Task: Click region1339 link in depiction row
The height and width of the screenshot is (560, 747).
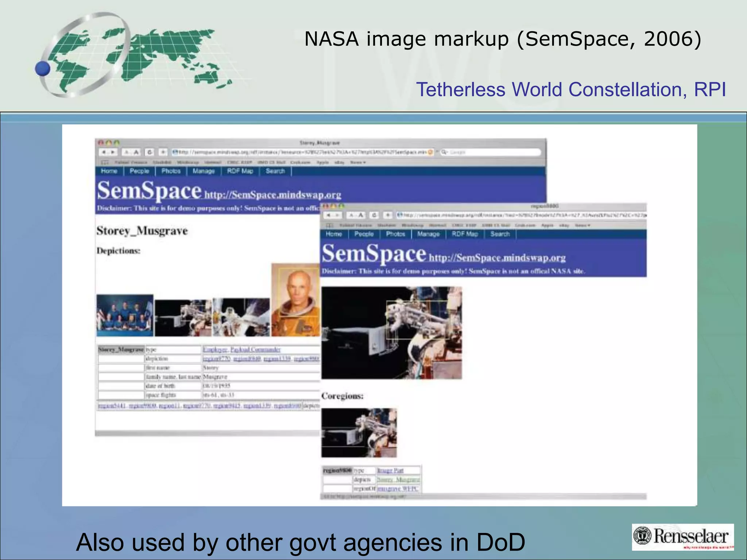Action: tap(277, 359)
